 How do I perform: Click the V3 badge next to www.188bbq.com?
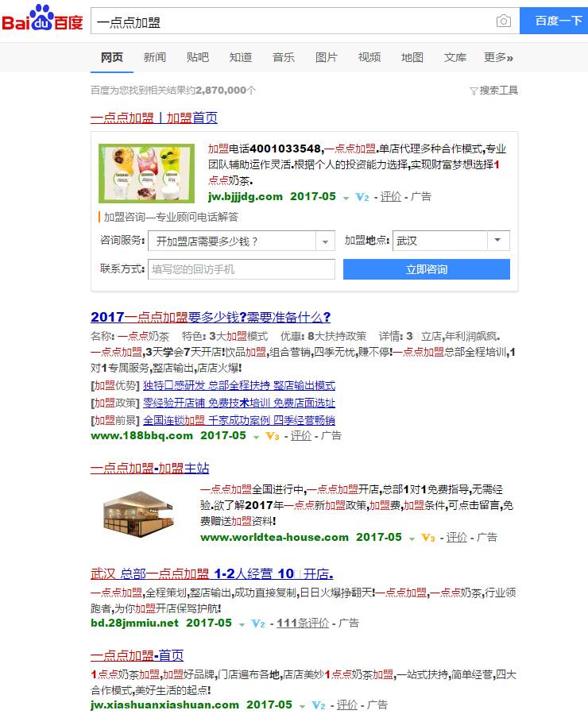tap(273, 436)
